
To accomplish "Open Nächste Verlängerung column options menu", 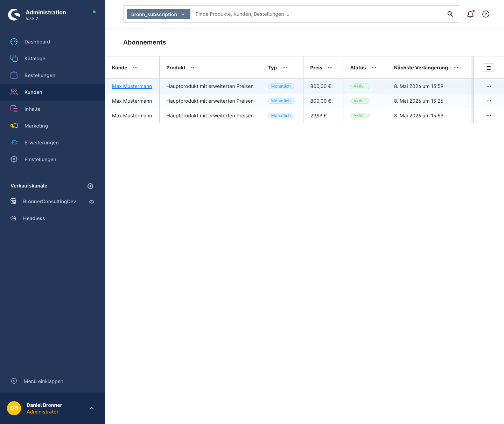I will [456, 68].
